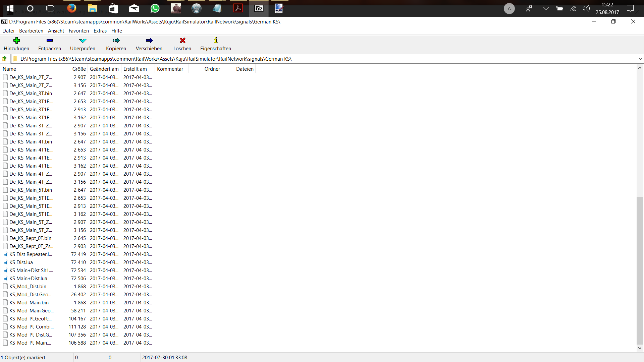Viewport: 644px width, 362px height.
Task: Sort list by Größe column header
Action: (x=79, y=69)
